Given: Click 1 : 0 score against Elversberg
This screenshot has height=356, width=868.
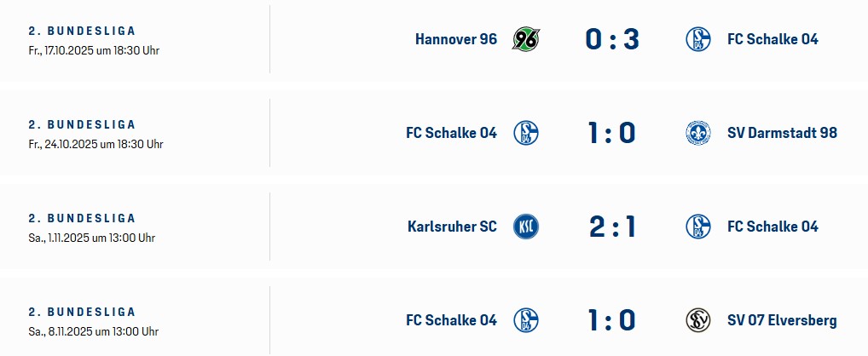Looking at the screenshot, I should tap(611, 320).
